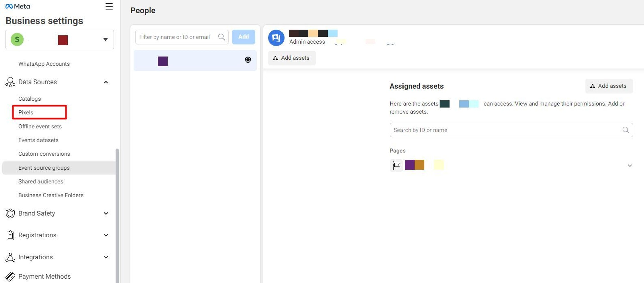Click the Integrations triangle icon
This screenshot has width=644, height=283.
click(10, 257)
